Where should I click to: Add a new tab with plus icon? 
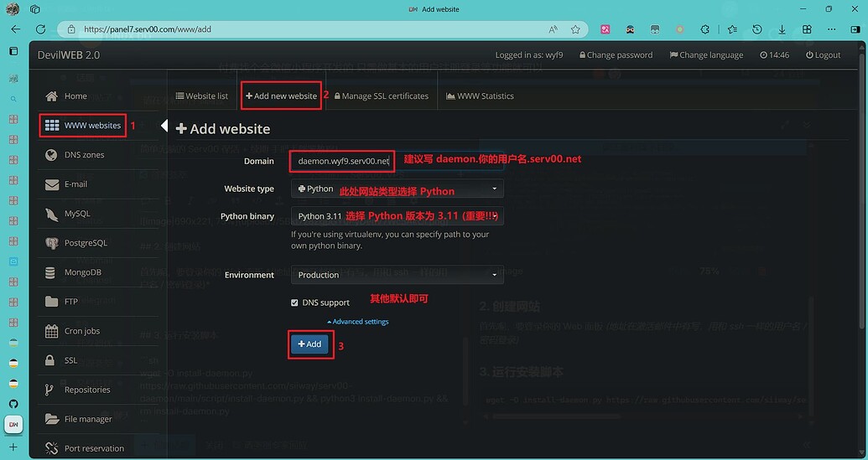(x=13, y=447)
